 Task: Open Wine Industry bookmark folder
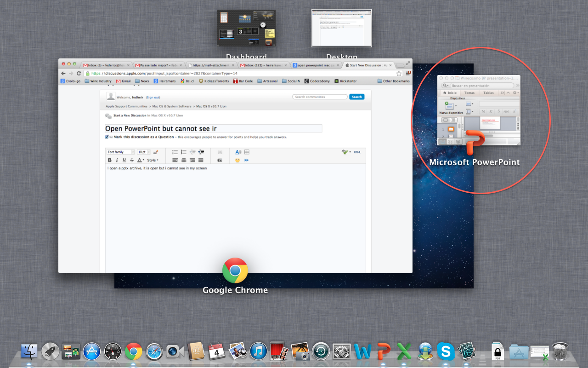coord(98,81)
